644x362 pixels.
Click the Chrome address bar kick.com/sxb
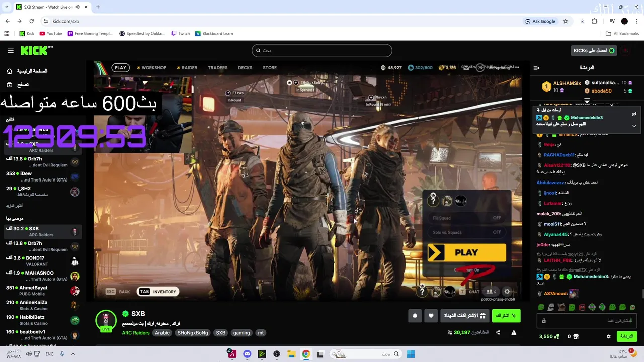point(66,21)
